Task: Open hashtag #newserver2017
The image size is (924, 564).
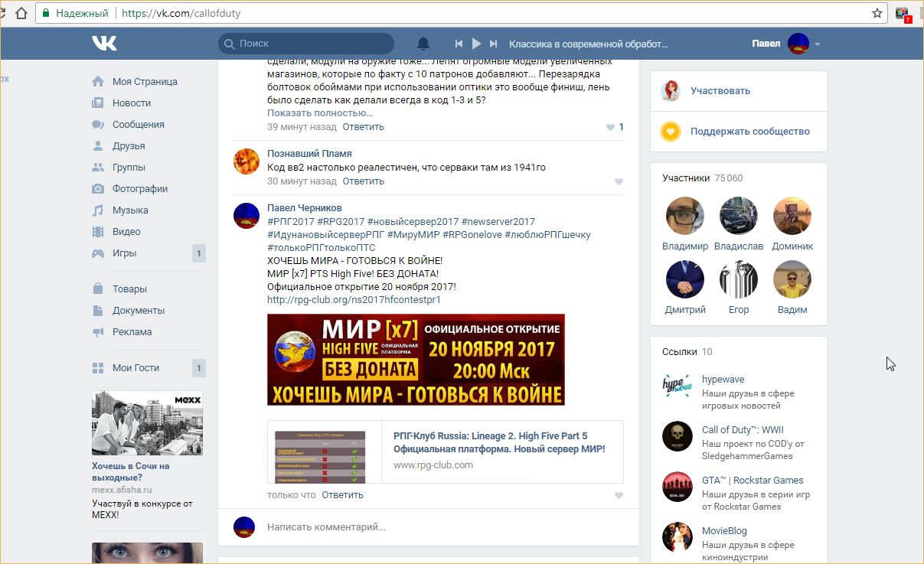Action: [498, 221]
